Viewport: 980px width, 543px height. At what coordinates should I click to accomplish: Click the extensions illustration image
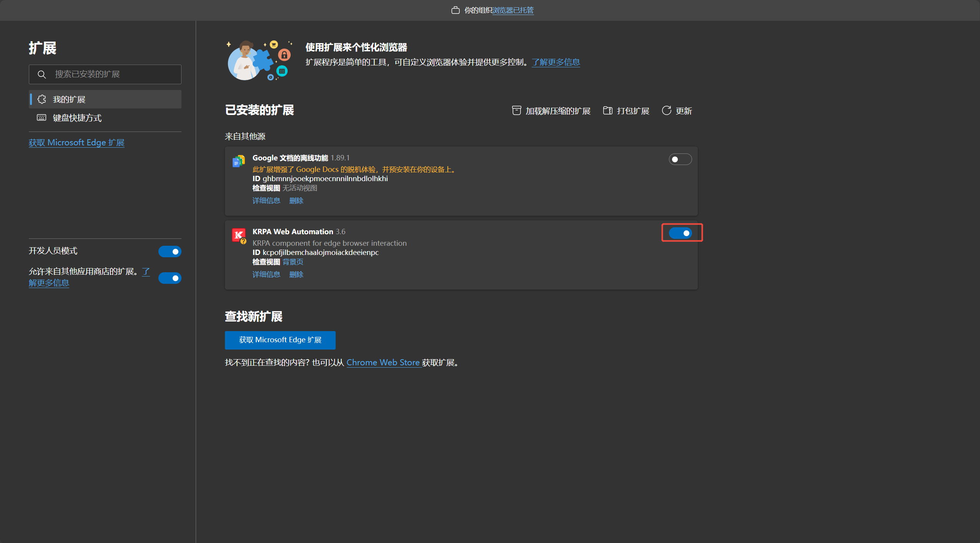(x=260, y=60)
